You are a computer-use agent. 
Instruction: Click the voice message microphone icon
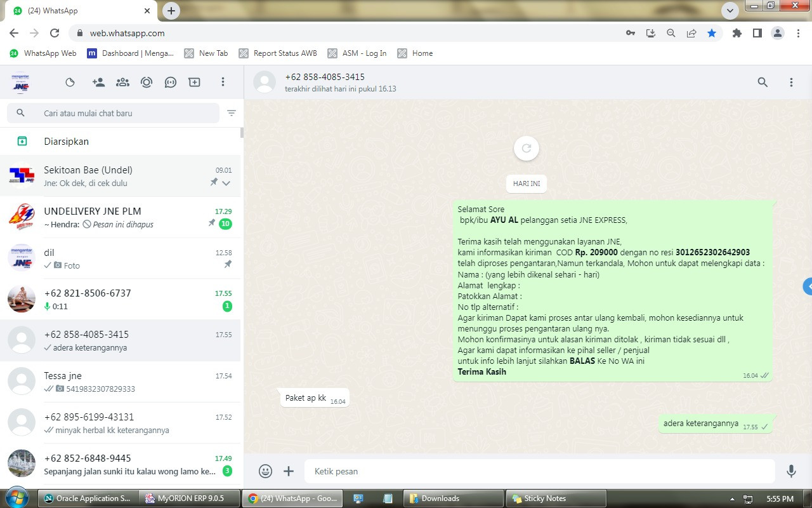[x=791, y=471]
